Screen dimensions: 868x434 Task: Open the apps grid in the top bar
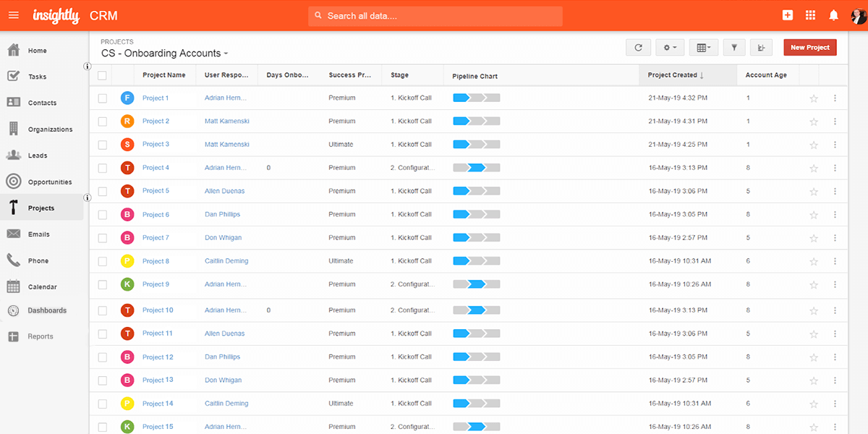(x=810, y=14)
